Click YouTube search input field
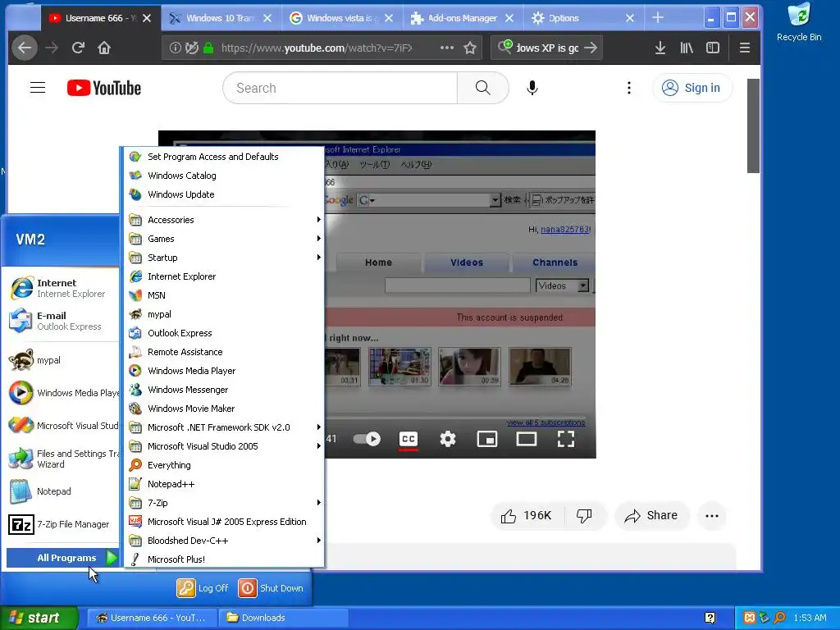 point(340,88)
